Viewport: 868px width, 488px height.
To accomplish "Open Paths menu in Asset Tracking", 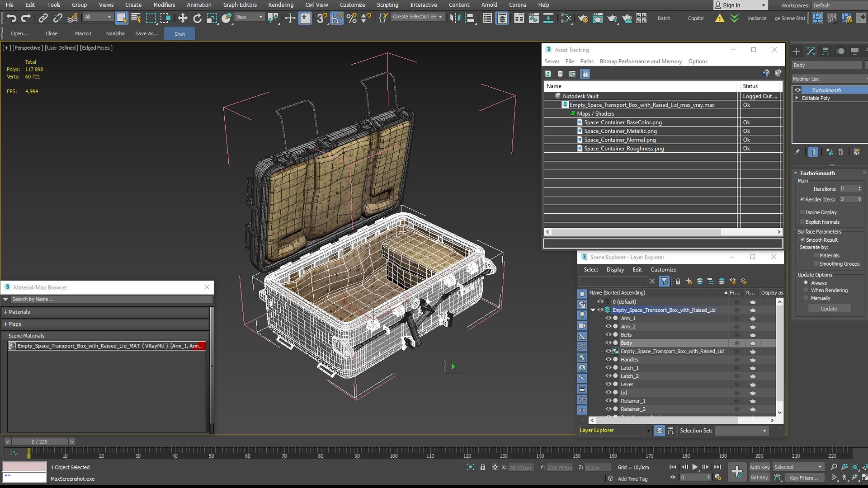I will pyautogui.click(x=587, y=61).
